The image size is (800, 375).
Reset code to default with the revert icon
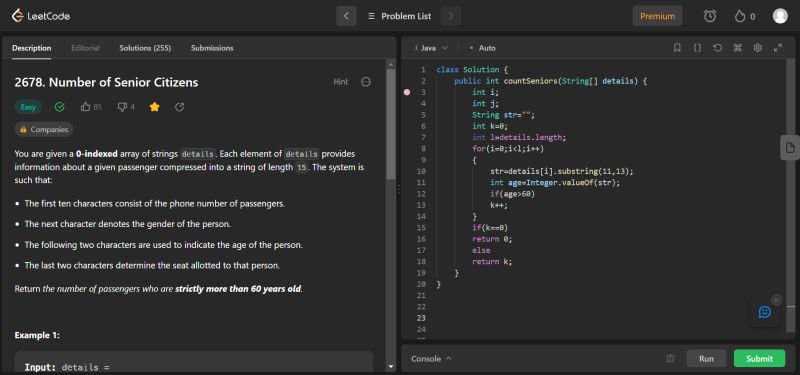pos(717,47)
